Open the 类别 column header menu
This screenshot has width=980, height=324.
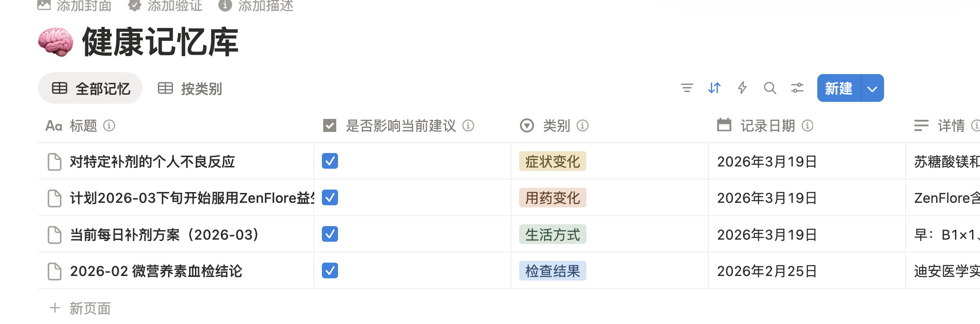pyautogui.click(x=556, y=126)
